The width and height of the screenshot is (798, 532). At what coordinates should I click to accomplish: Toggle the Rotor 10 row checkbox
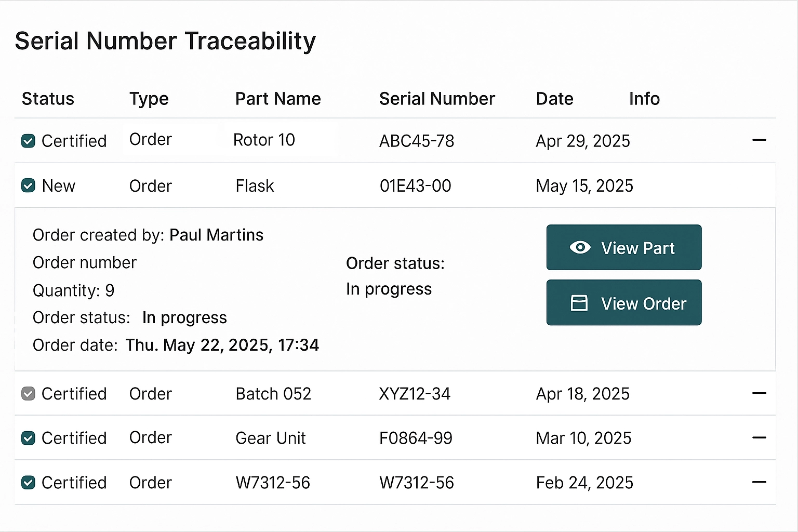pos(28,141)
